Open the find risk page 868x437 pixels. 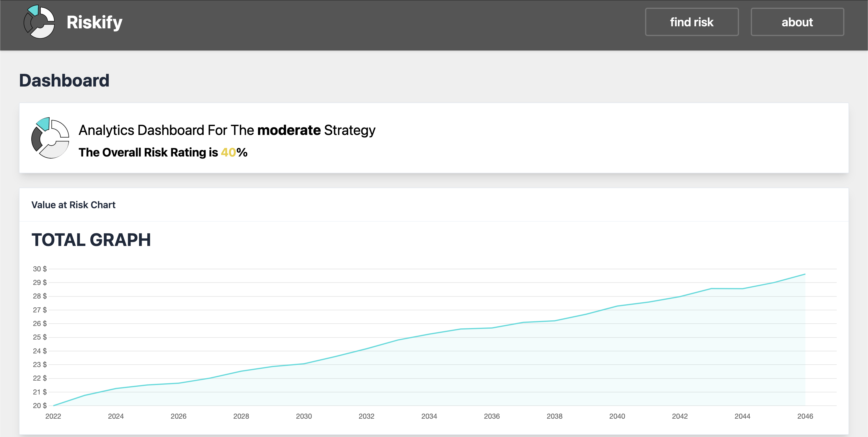691,22
